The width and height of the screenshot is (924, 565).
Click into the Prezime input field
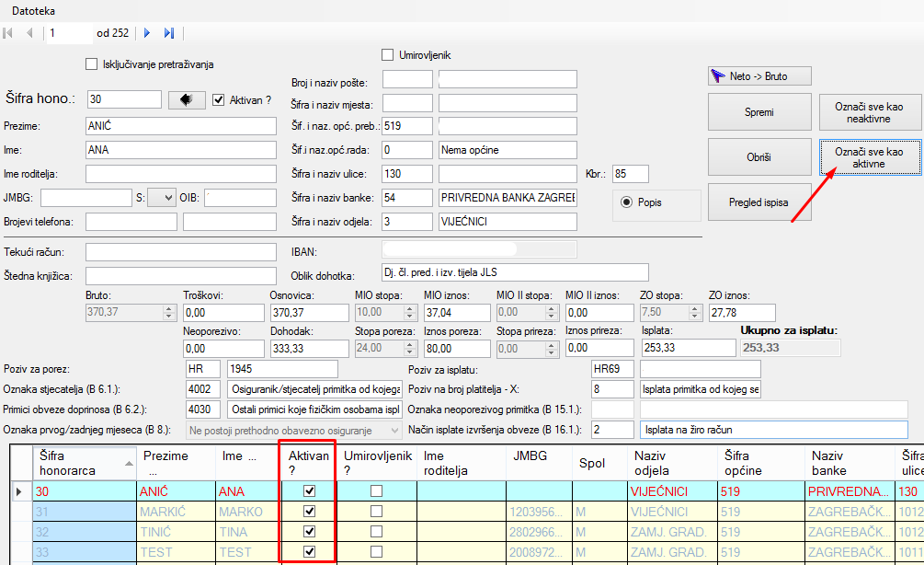point(180,125)
